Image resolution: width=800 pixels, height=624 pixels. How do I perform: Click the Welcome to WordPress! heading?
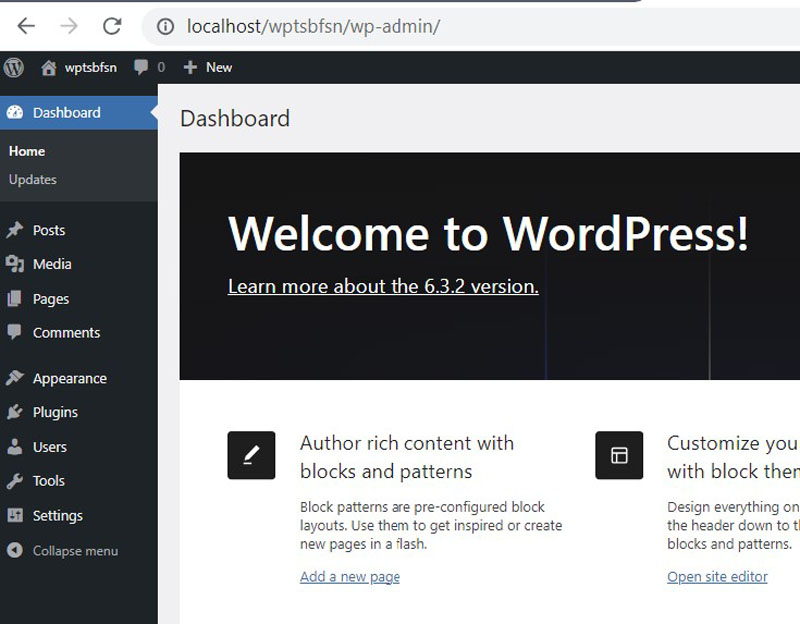click(488, 234)
